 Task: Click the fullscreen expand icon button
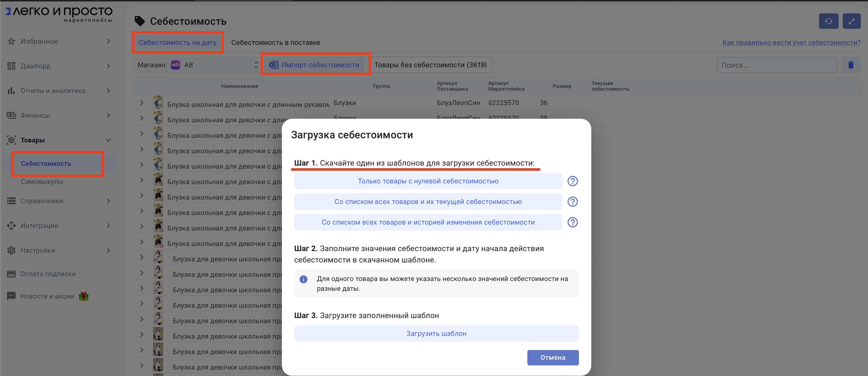click(x=851, y=21)
